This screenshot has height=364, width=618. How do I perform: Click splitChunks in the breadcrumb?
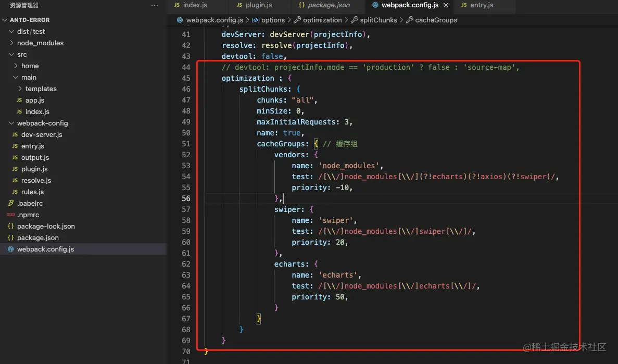tap(379, 20)
